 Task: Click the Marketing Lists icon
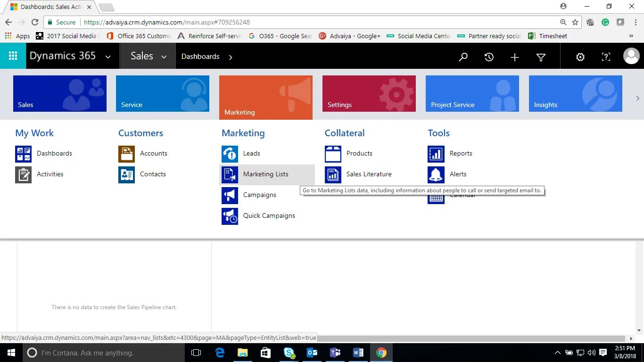pos(230,175)
